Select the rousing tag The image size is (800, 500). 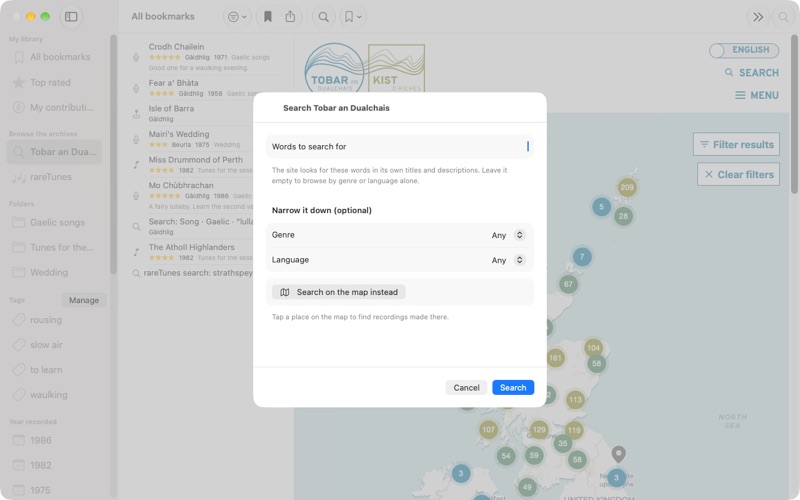pos(55,320)
